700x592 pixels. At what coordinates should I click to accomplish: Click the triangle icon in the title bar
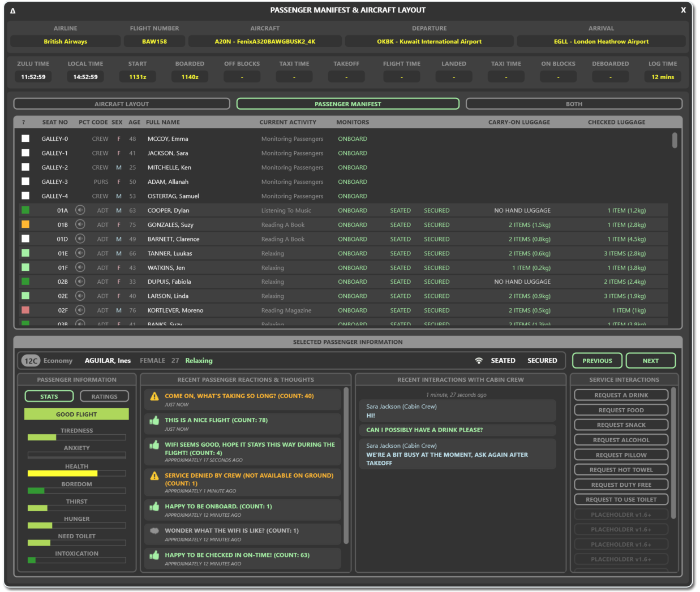pos(13,11)
